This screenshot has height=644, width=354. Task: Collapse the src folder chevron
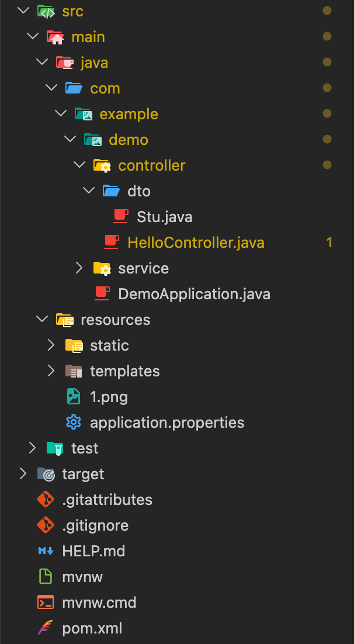coord(23,11)
